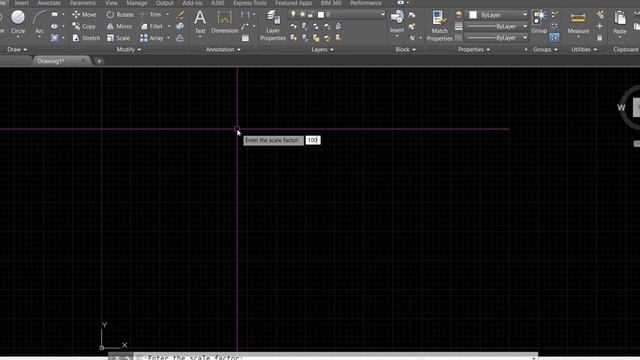Screen dimensions: 640x360
Task: Activate the Rotate tool
Action: pos(120,15)
